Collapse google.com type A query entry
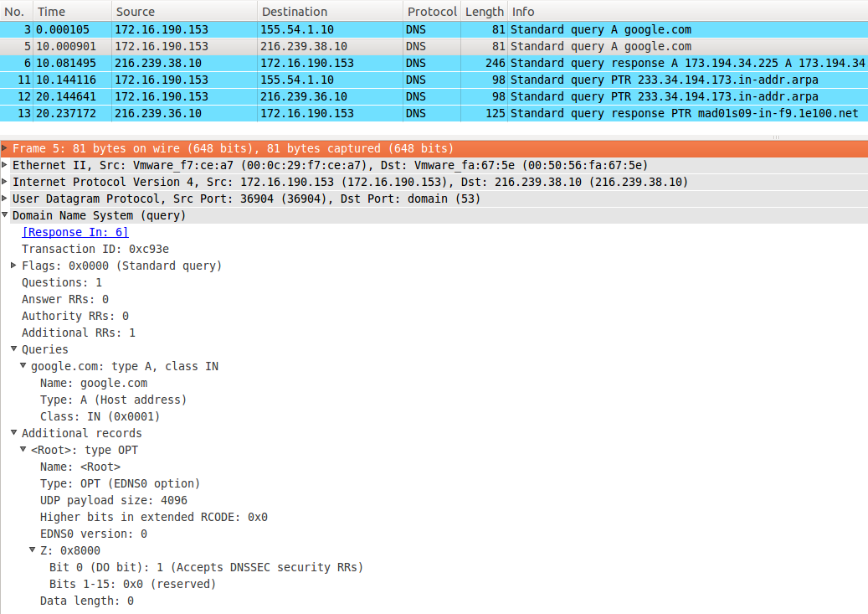 click(23, 365)
